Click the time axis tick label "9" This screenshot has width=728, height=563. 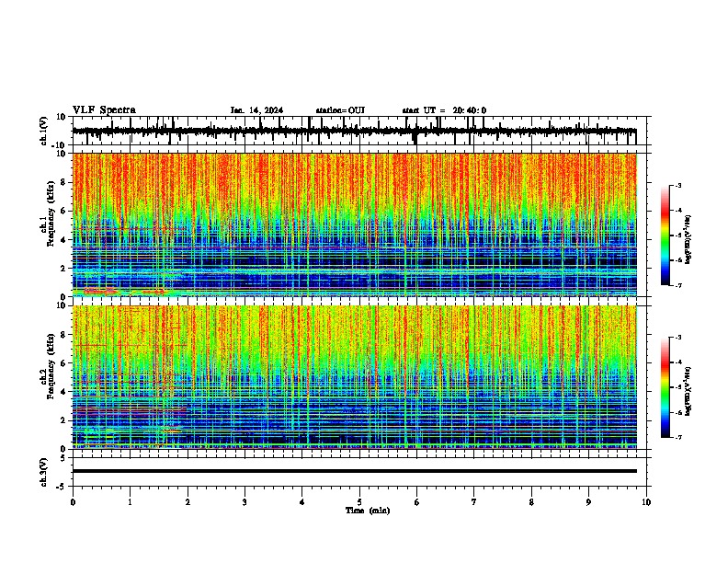(588, 502)
